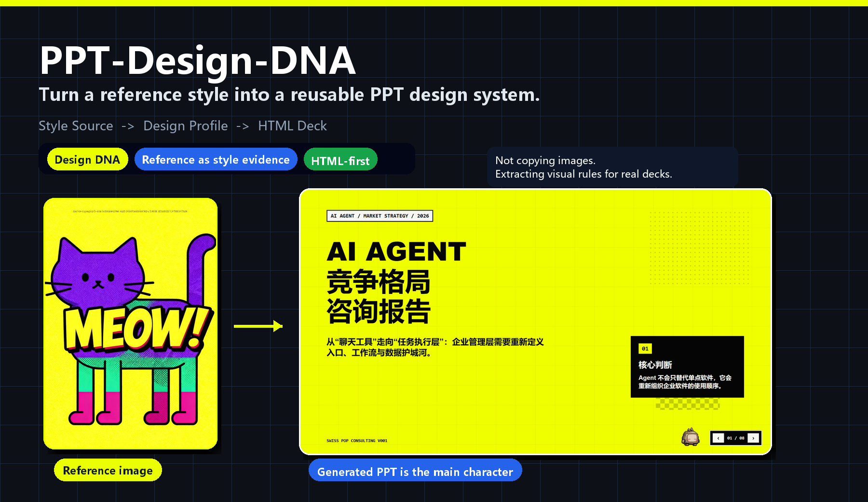Screen dimensions: 868x502
Task: Click the "AI AGENT / MARKET STRATEGY / 2026" tag
Action: 380,216
